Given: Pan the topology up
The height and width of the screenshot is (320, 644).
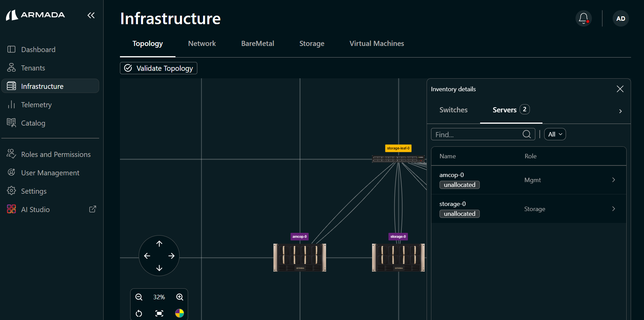Looking at the screenshot, I should point(159,243).
